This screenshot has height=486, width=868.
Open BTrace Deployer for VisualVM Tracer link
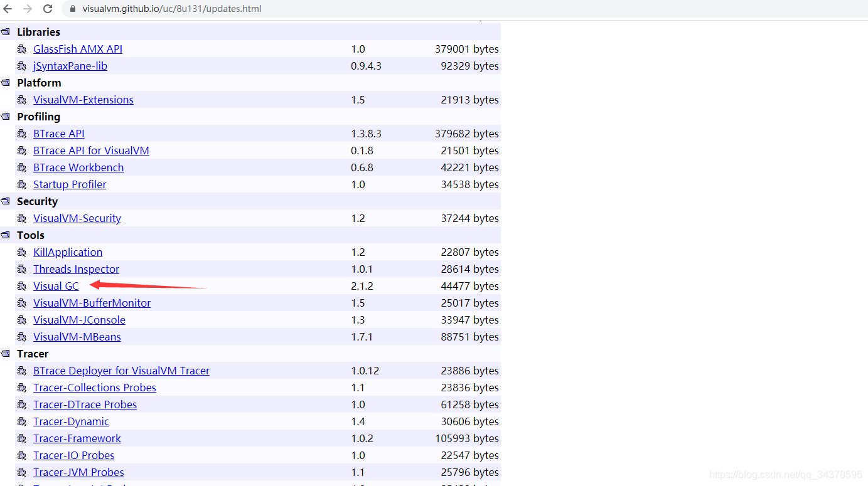(x=121, y=371)
